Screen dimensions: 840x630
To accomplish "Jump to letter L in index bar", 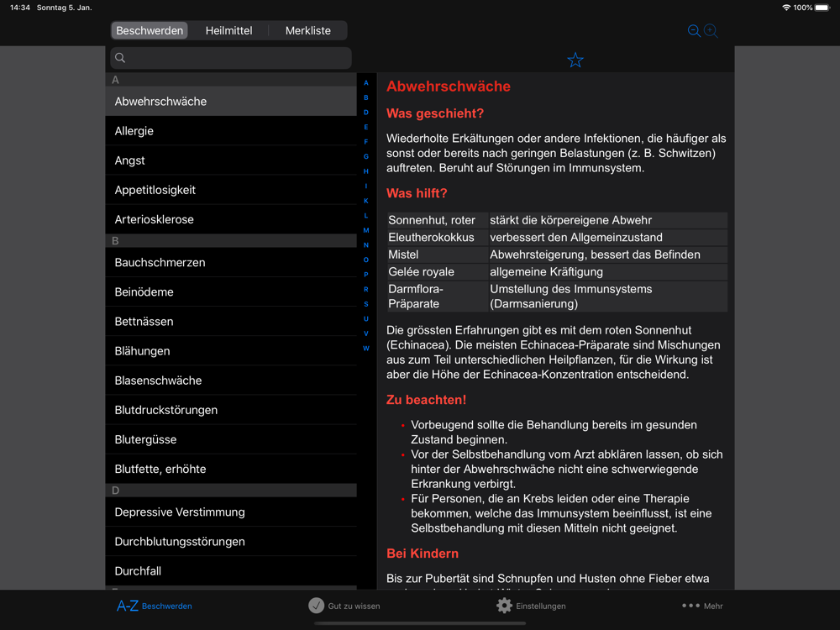I will [x=366, y=215].
